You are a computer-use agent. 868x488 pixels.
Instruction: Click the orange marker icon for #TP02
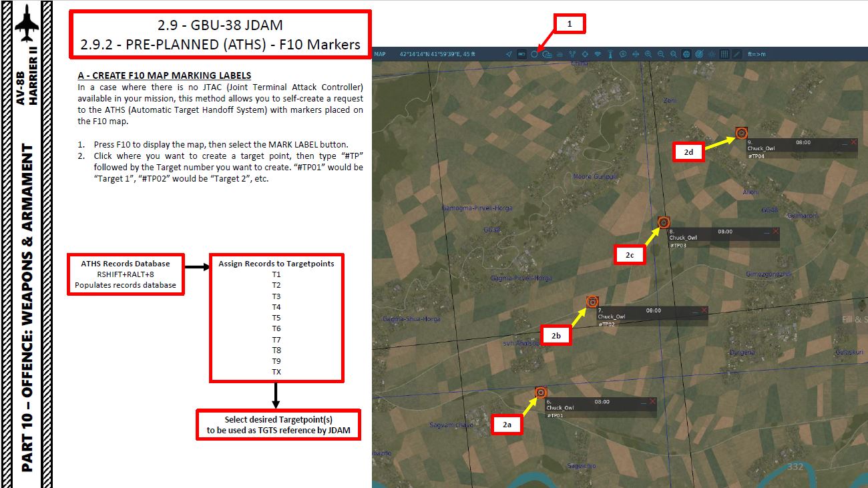(x=592, y=302)
